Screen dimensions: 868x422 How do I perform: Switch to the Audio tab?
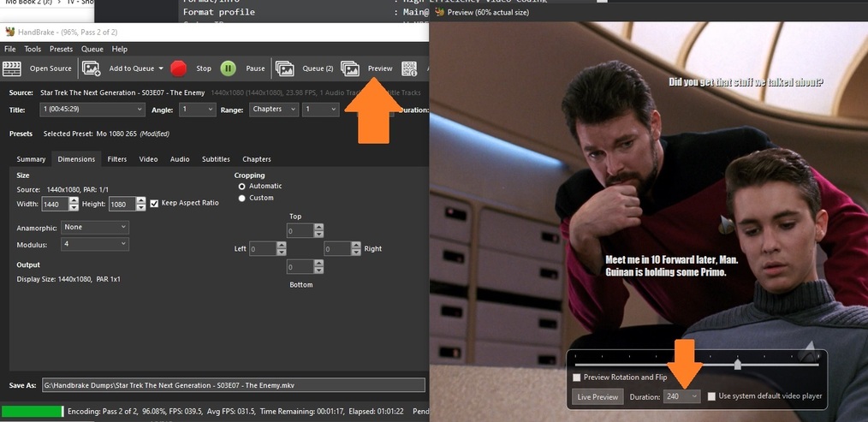point(180,159)
